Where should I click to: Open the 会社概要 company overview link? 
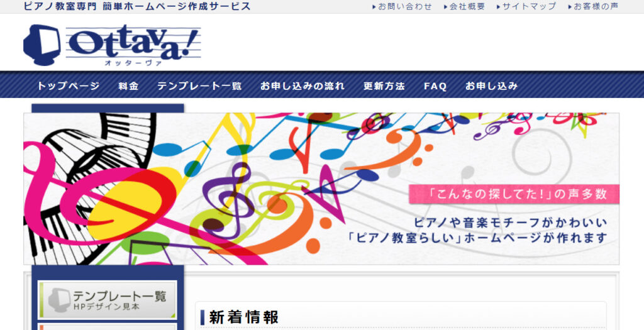click(x=467, y=6)
